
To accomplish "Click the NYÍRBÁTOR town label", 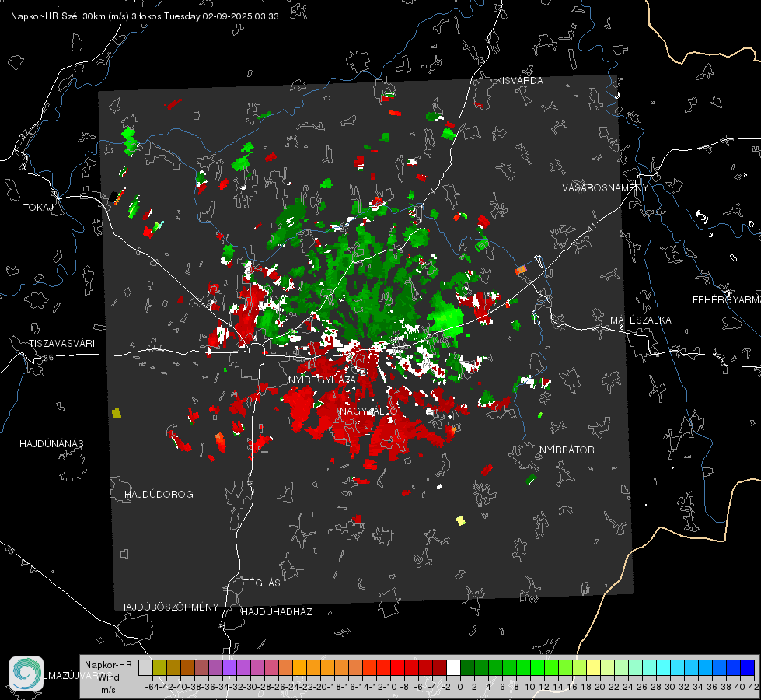I will 567,450.
